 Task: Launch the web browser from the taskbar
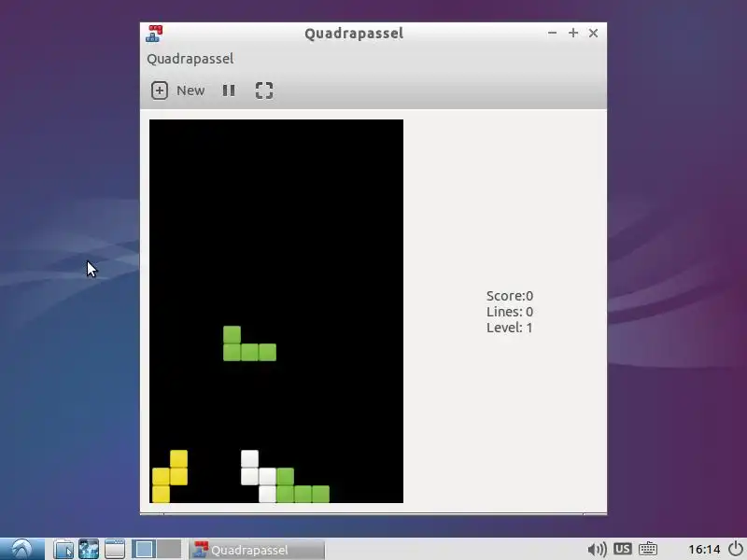tap(89, 549)
